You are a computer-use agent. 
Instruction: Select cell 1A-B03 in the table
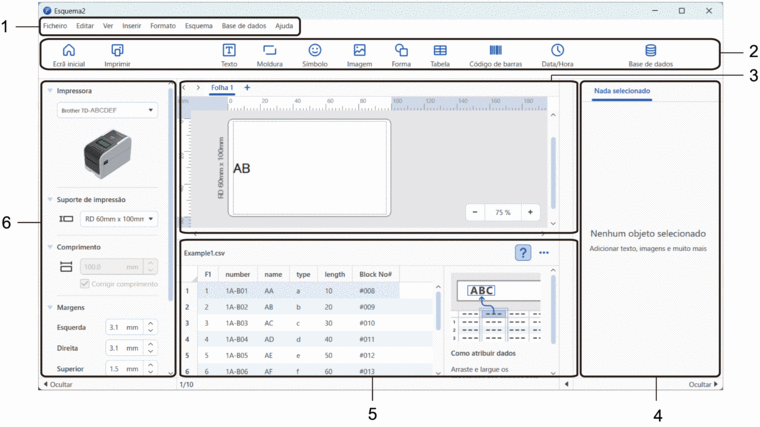coord(237,323)
